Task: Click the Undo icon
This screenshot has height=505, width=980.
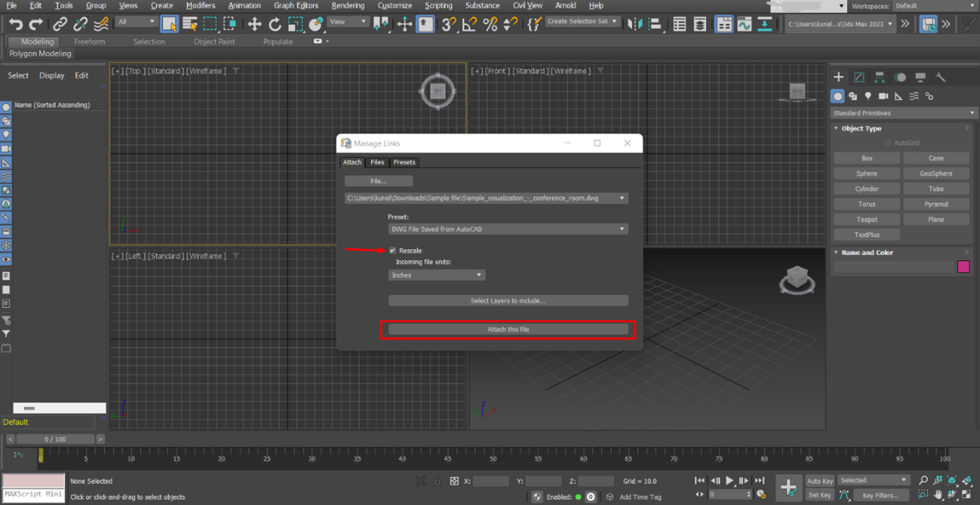Action: [x=15, y=24]
